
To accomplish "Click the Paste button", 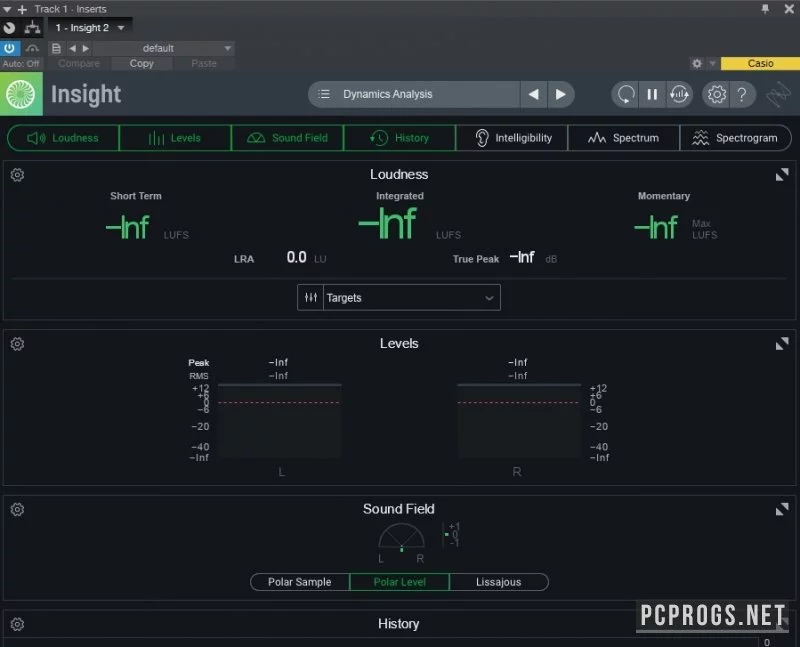I will click(x=204, y=63).
